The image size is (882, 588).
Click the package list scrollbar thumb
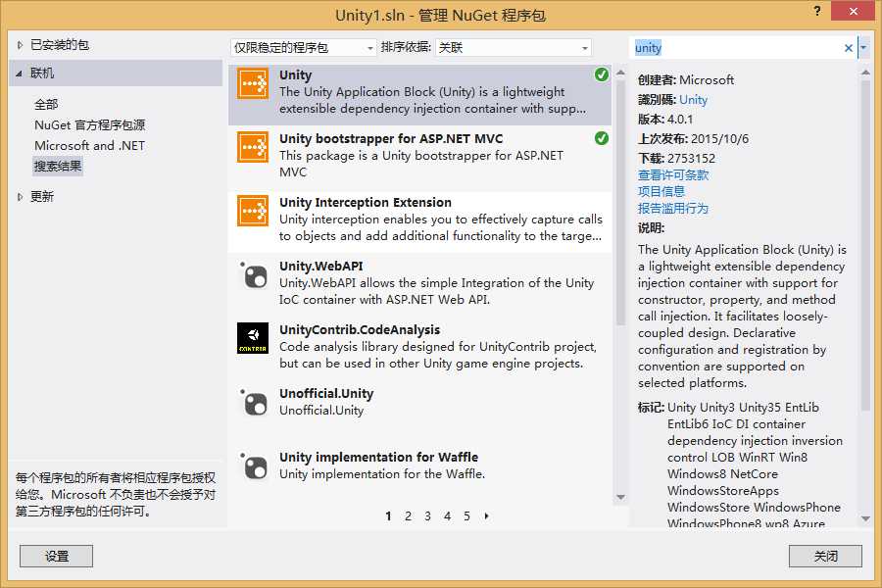pyautogui.click(x=620, y=203)
